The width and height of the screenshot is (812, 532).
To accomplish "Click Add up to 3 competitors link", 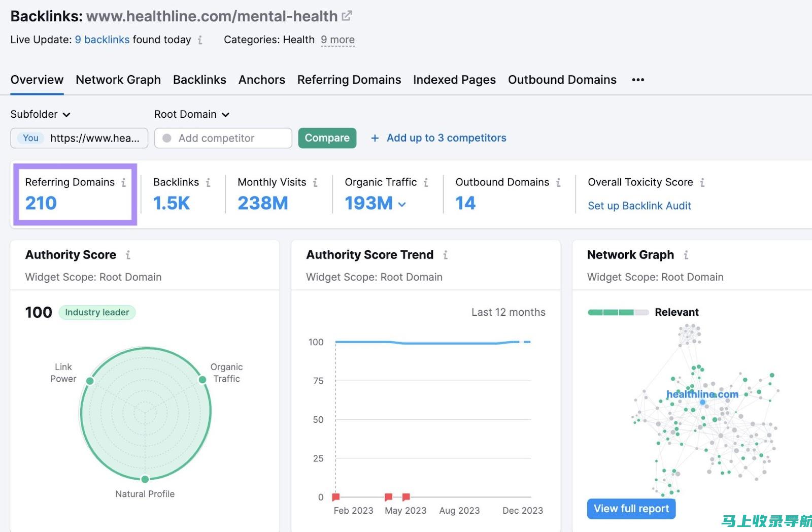I will 447,138.
